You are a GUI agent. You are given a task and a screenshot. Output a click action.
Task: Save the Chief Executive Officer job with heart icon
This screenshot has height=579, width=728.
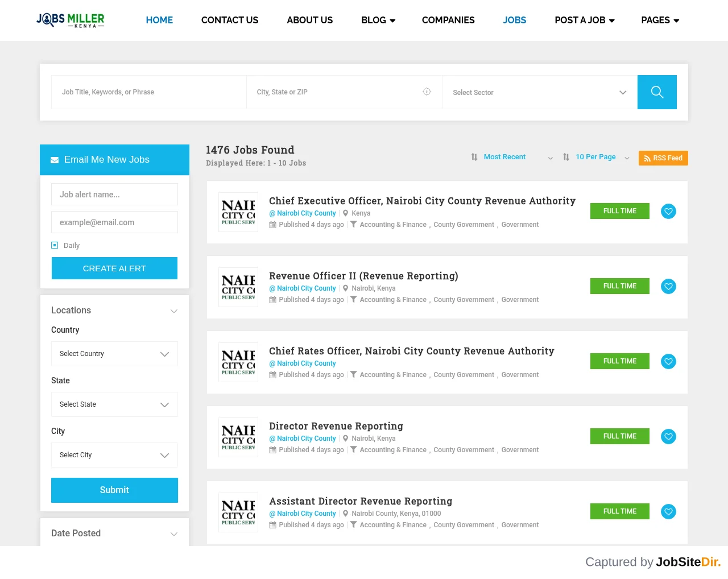[669, 212]
